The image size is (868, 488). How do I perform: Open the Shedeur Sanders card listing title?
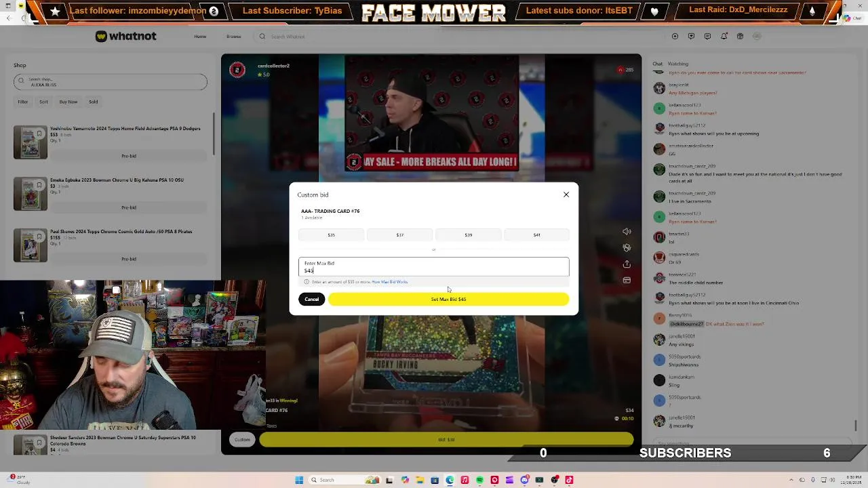click(x=123, y=440)
